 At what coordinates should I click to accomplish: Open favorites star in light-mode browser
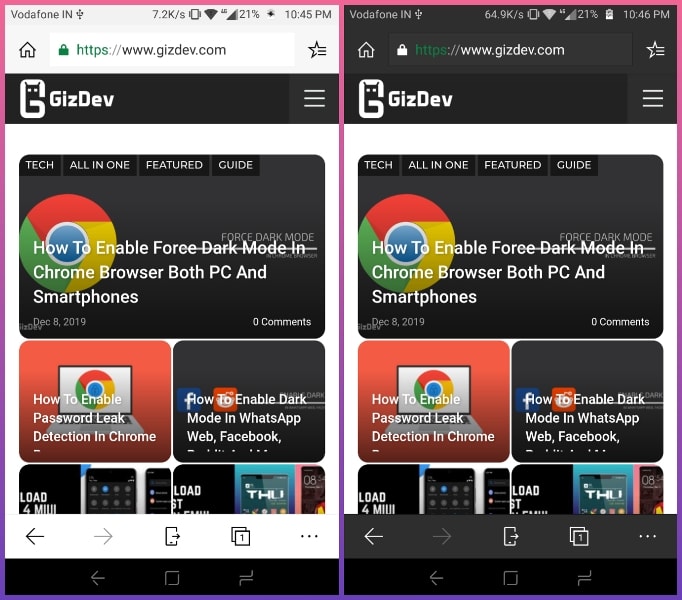pyautogui.click(x=317, y=50)
